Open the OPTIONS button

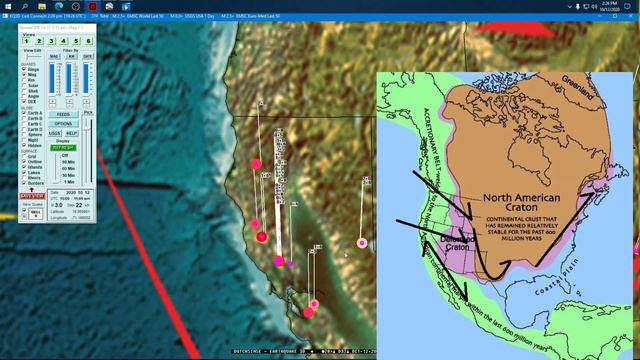coord(64,124)
